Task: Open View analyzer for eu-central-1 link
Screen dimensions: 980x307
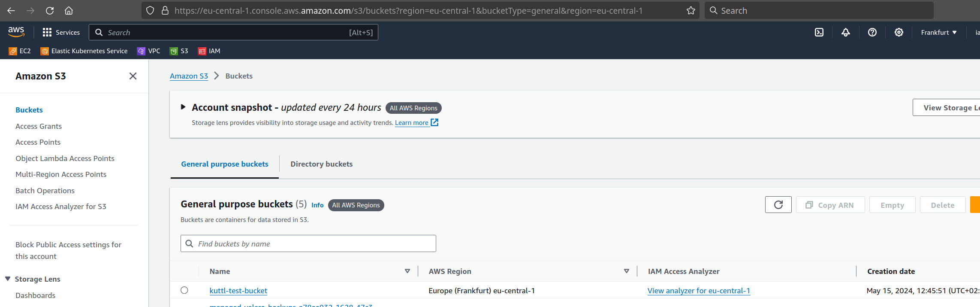Action: (x=699, y=291)
